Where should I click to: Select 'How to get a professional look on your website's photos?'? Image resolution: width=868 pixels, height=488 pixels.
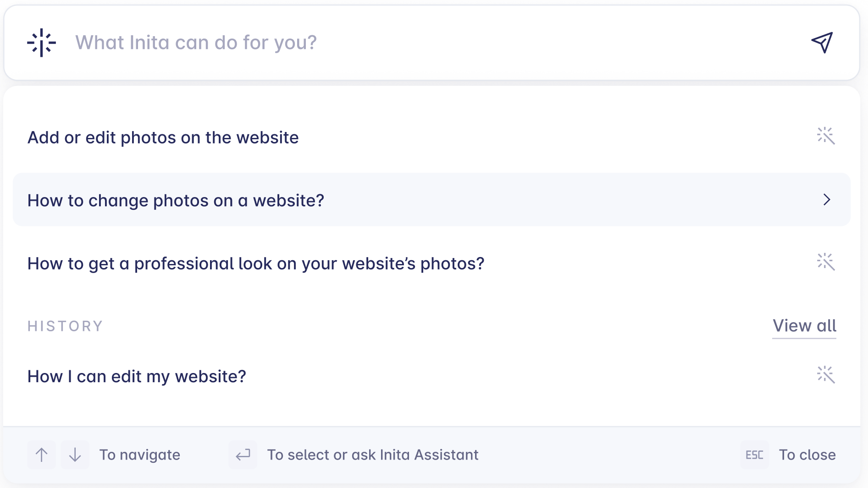click(x=255, y=263)
